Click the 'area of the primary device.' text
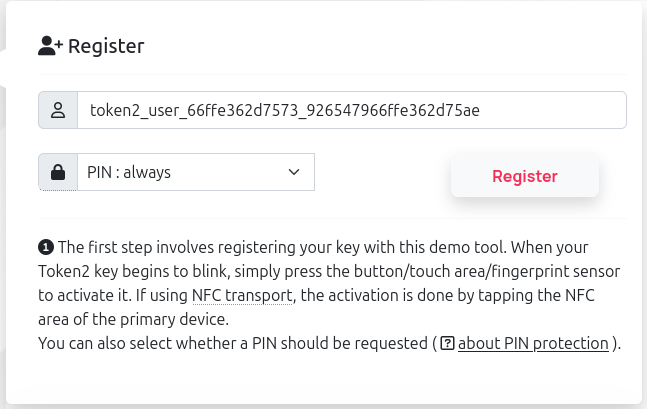 coord(133,319)
